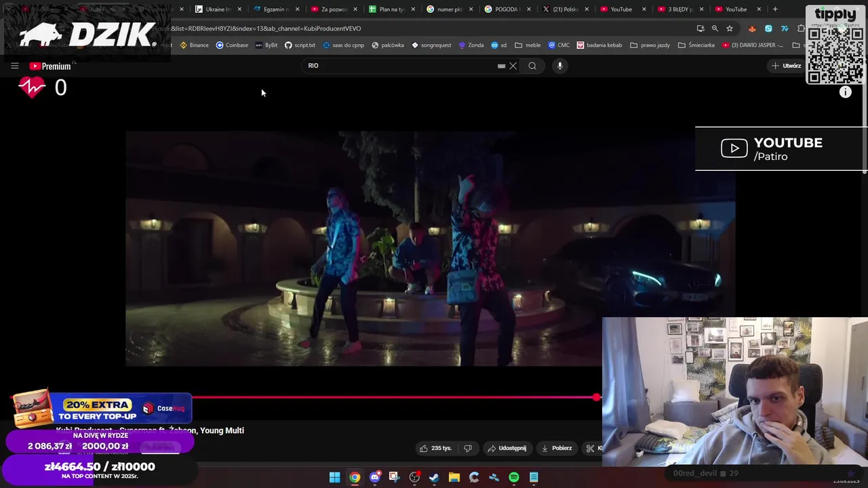
Task: Switch to the Plan na ty spreadsheet tab
Action: (x=393, y=9)
